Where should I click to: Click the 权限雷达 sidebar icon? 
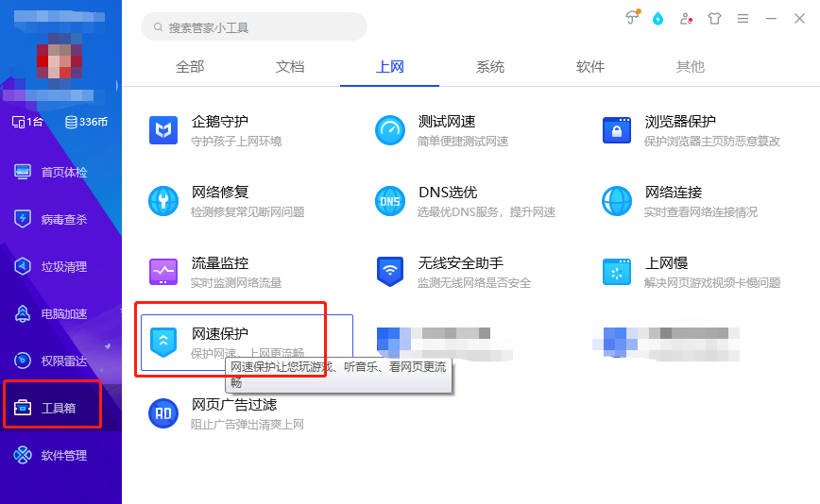pyautogui.click(x=23, y=361)
